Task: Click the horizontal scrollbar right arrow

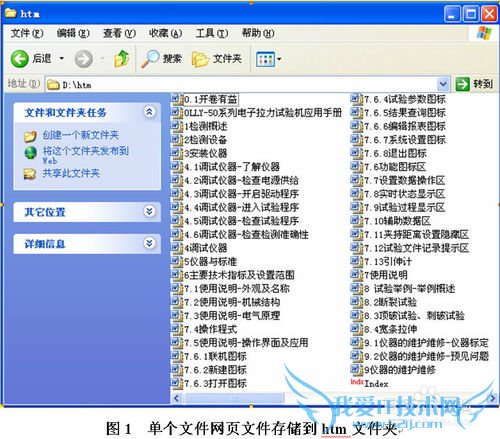Action: click(x=492, y=398)
